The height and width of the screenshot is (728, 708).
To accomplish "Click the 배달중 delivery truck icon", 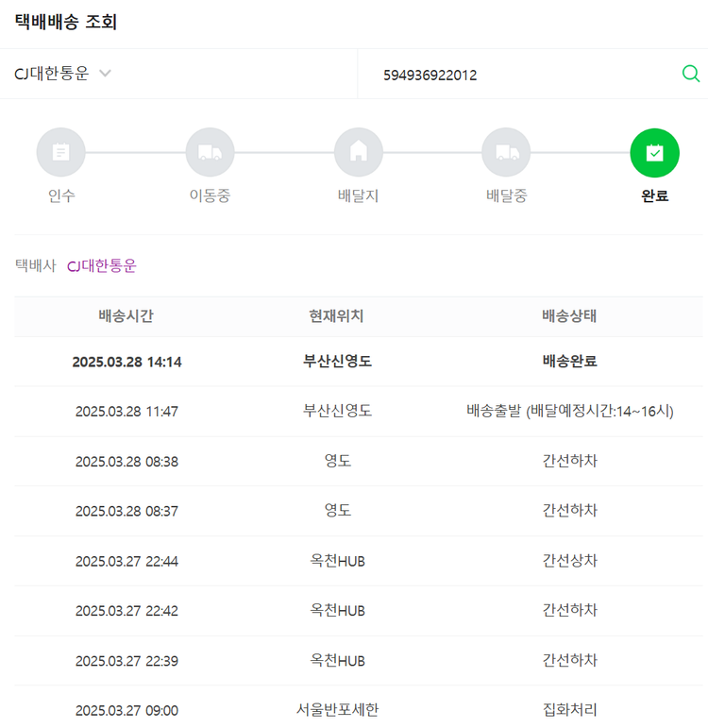I will 506,153.
